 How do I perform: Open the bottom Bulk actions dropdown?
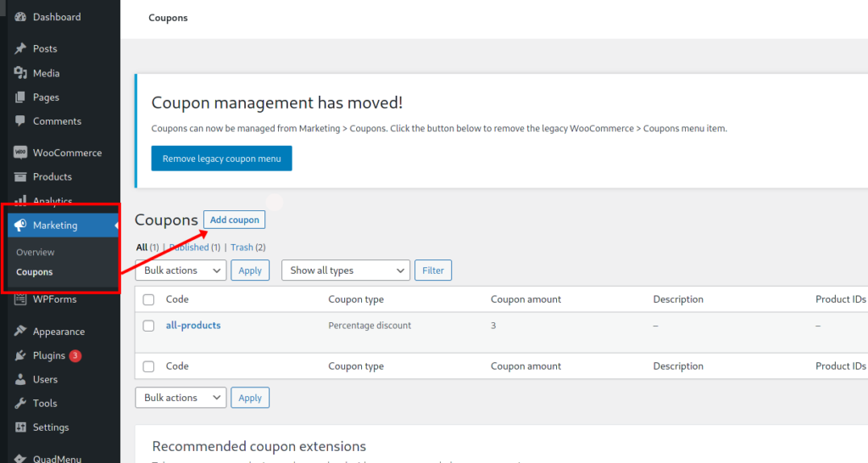click(181, 398)
